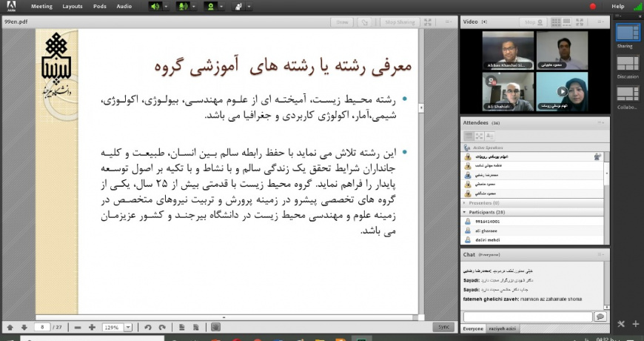Screen dimensions: 644x341
Task: Go to next page with down arrow
Action: 24,328
